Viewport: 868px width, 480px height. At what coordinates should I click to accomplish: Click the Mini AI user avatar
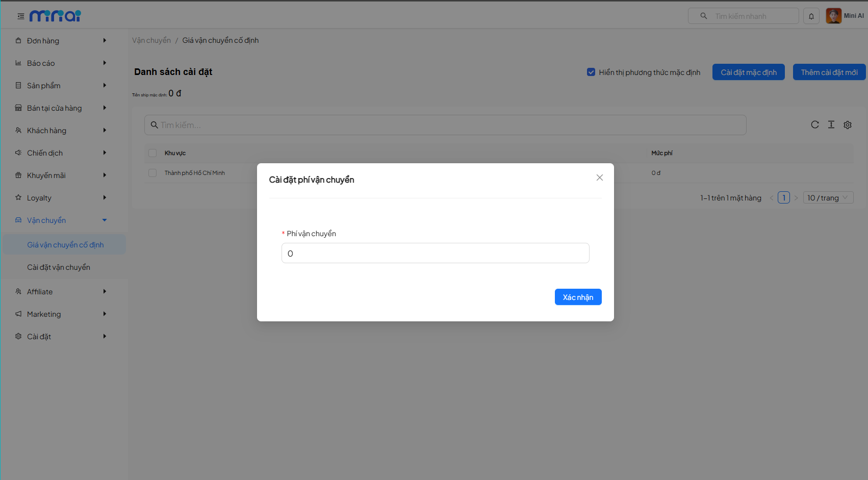coord(833,16)
